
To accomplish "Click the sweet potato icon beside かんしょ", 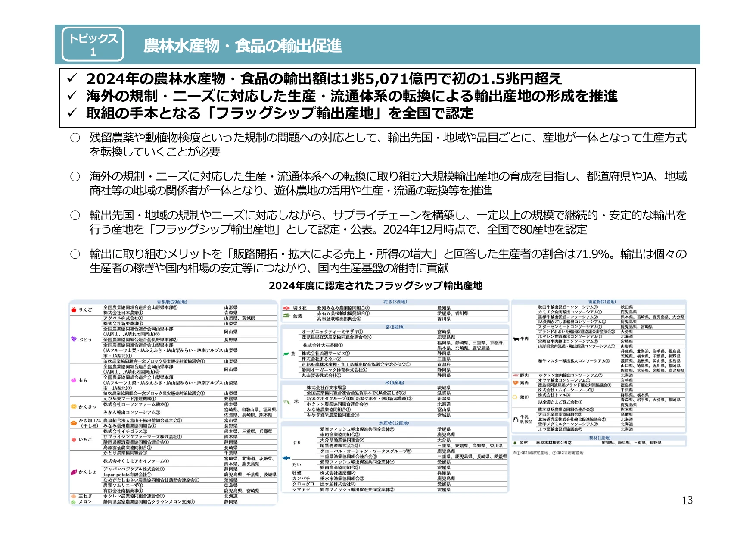I will point(74,472).
